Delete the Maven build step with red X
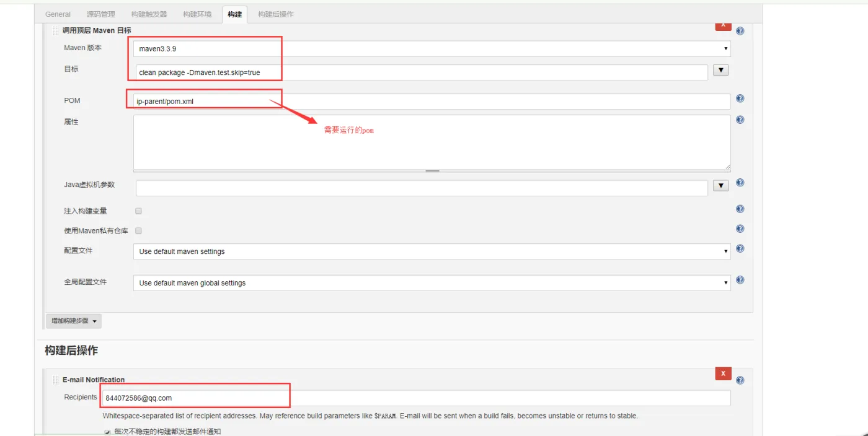Image resolution: width=868 pixels, height=436 pixels. (723, 26)
